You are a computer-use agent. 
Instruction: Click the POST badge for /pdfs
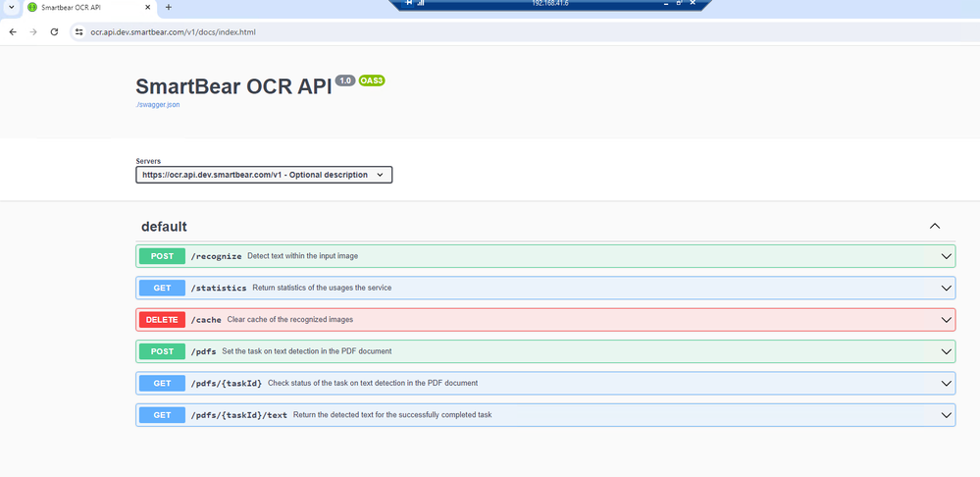tap(162, 351)
